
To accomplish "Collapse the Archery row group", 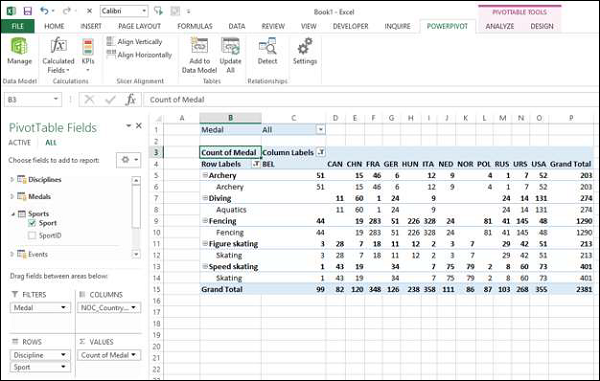I will click(x=205, y=175).
